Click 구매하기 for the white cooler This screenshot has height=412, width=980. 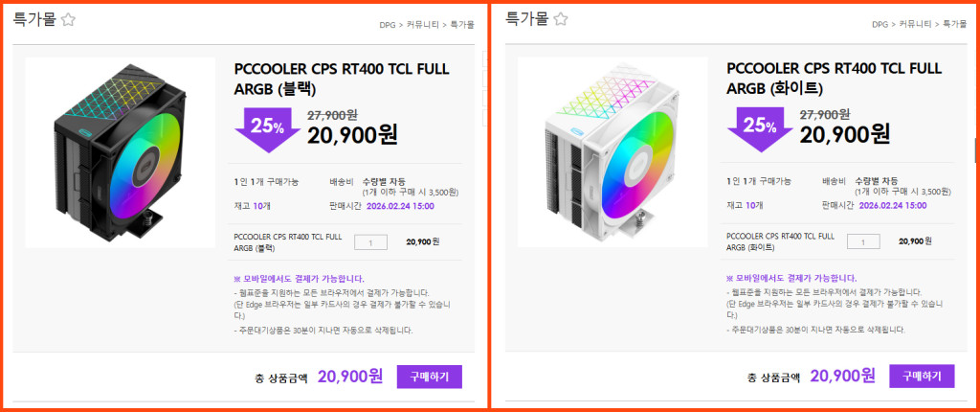click(x=922, y=377)
